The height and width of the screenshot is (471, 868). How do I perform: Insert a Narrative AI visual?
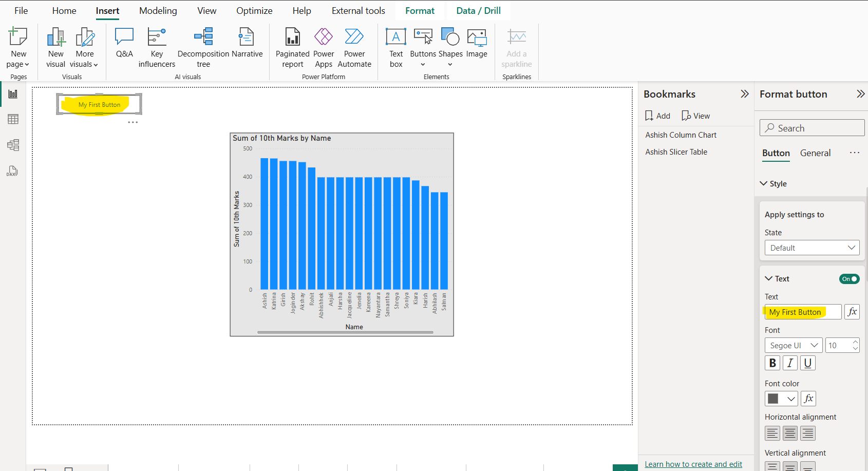[x=246, y=46]
